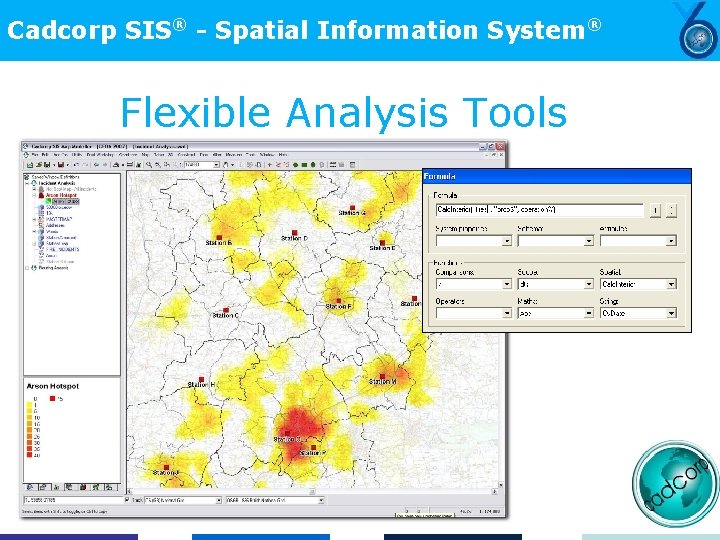Click the red Station M marker on map
This screenshot has width=720, height=540.
(382, 376)
